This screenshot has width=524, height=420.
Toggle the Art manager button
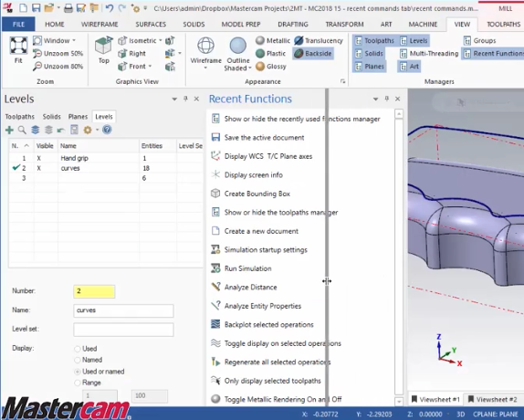(x=409, y=67)
